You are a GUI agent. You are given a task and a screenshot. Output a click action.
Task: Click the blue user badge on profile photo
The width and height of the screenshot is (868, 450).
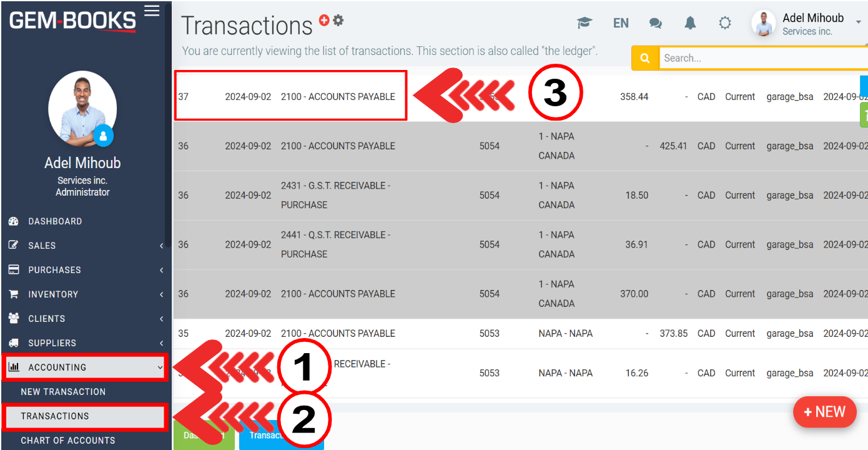pos(103,136)
